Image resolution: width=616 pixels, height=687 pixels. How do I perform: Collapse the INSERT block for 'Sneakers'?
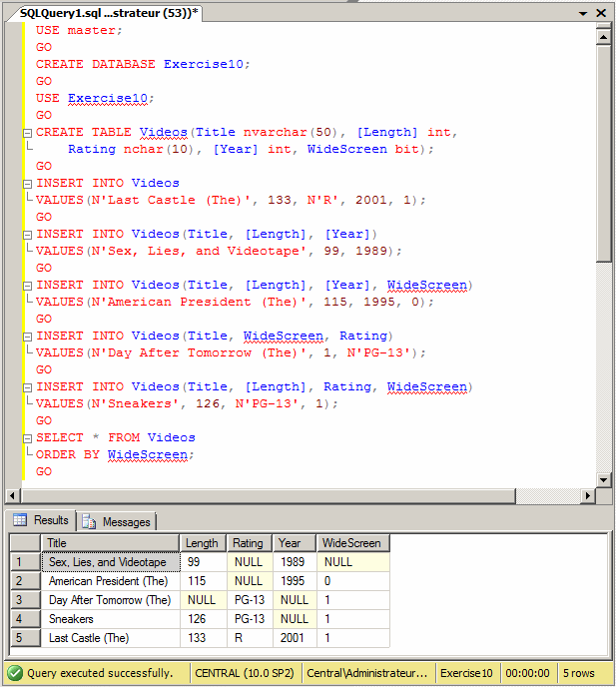pos(27,387)
